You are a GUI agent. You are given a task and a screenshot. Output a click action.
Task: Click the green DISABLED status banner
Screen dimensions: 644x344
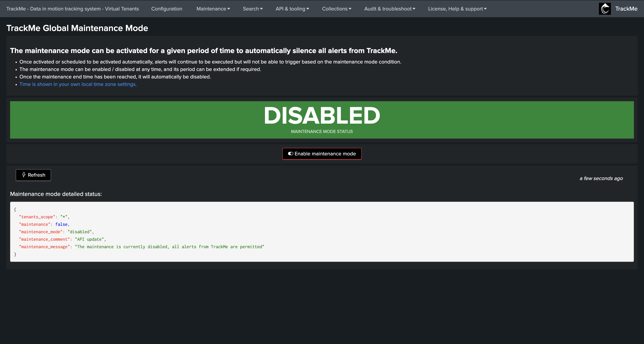(x=322, y=120)
